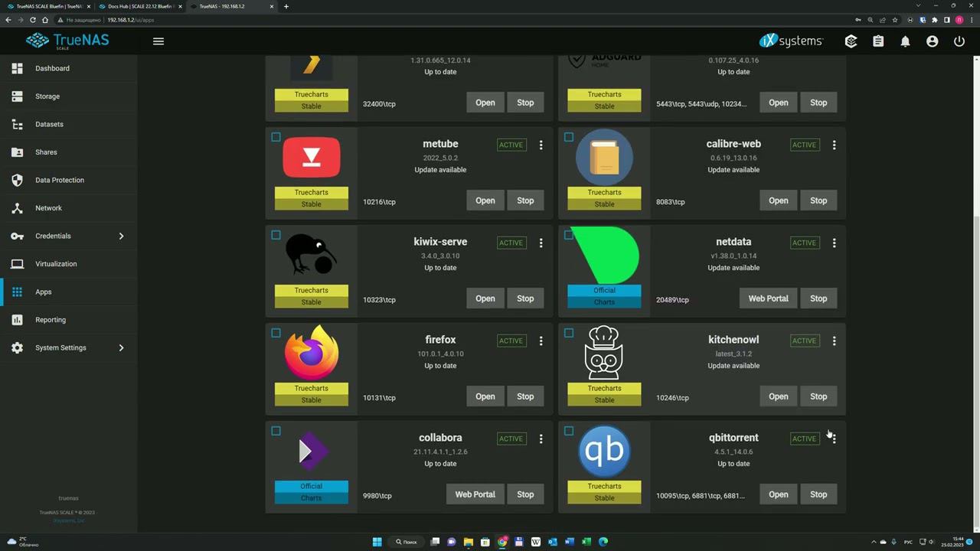The image size is (980, 551).
Task: Open Datasets in sidebar
Action: (x=68, y=124)
